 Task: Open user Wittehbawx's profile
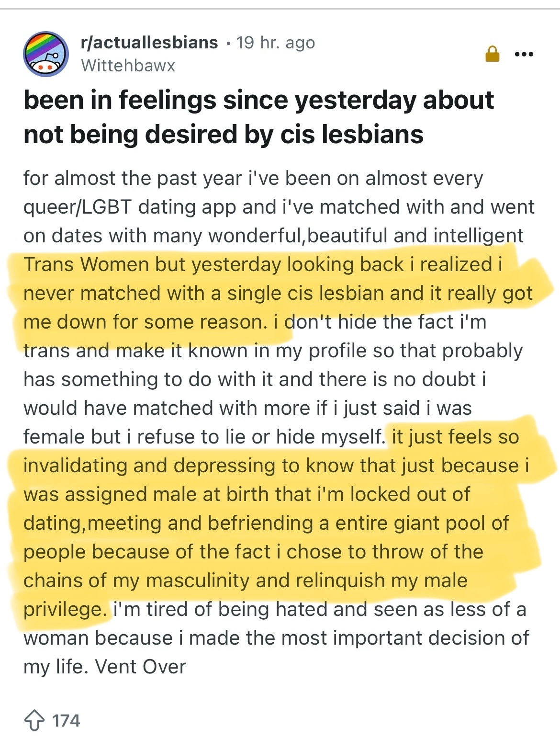(128, 66)
